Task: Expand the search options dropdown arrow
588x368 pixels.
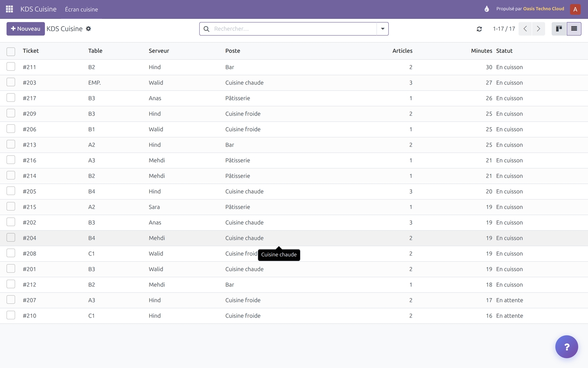Action: coord(383,29)
